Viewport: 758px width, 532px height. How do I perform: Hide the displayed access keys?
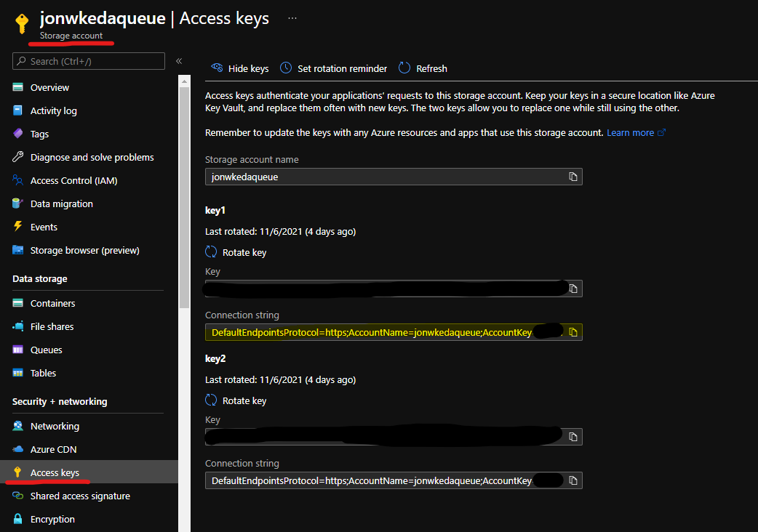pyautogui.click(x=239, y=68)
